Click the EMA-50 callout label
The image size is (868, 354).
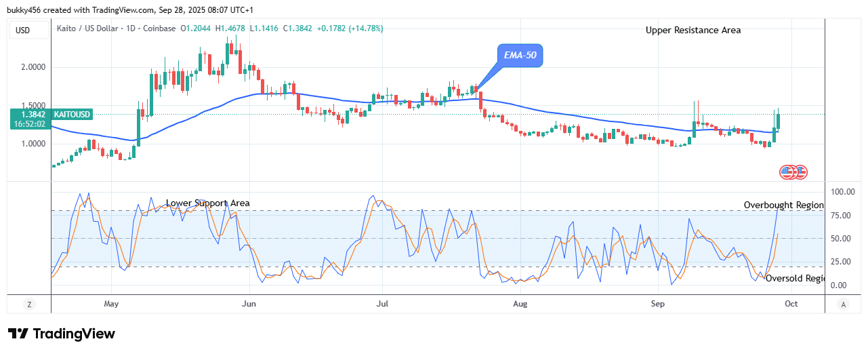[520, 55]
